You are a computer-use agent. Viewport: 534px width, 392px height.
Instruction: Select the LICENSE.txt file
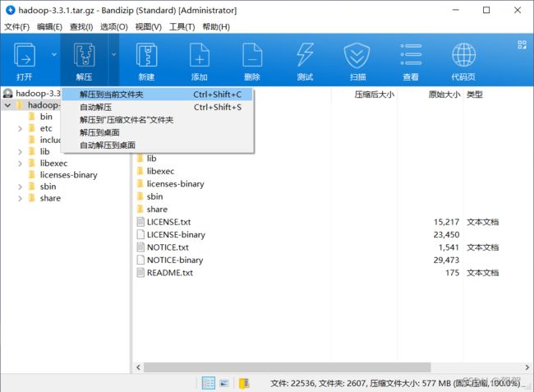click(x=163, y=222)
